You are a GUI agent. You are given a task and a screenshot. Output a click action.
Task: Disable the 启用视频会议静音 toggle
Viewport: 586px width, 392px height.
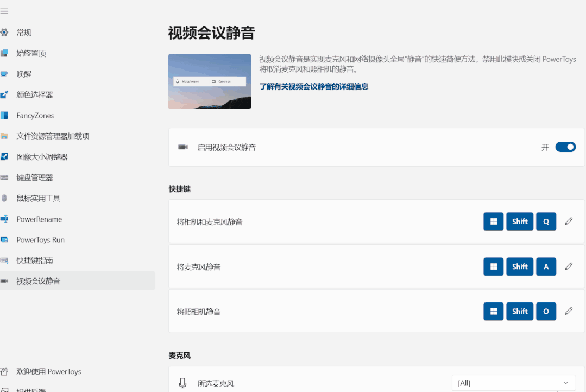[565, 147]
